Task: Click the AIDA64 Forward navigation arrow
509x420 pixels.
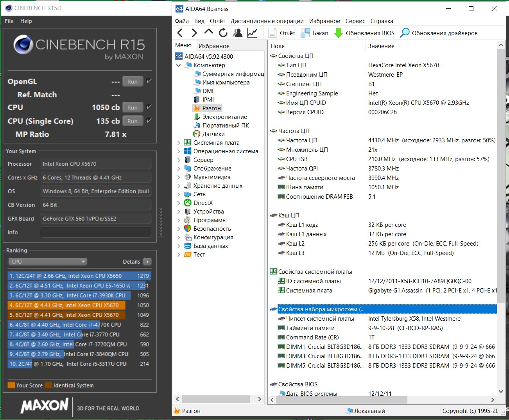Action: [194, 33]
